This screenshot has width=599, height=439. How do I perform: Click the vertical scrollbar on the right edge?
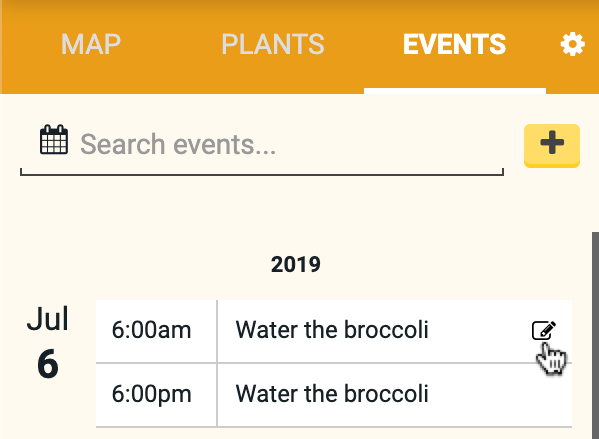pyautogui.click(x=595, y=335)
